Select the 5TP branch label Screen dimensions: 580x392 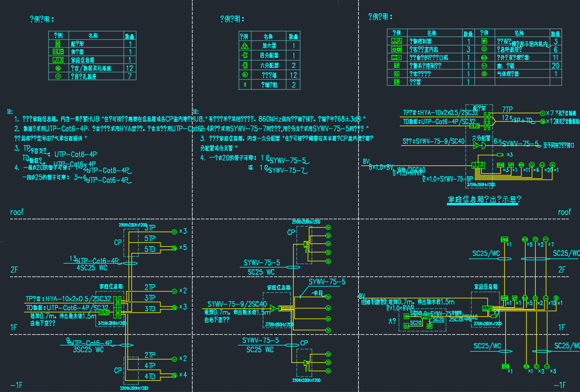[150, 239]
